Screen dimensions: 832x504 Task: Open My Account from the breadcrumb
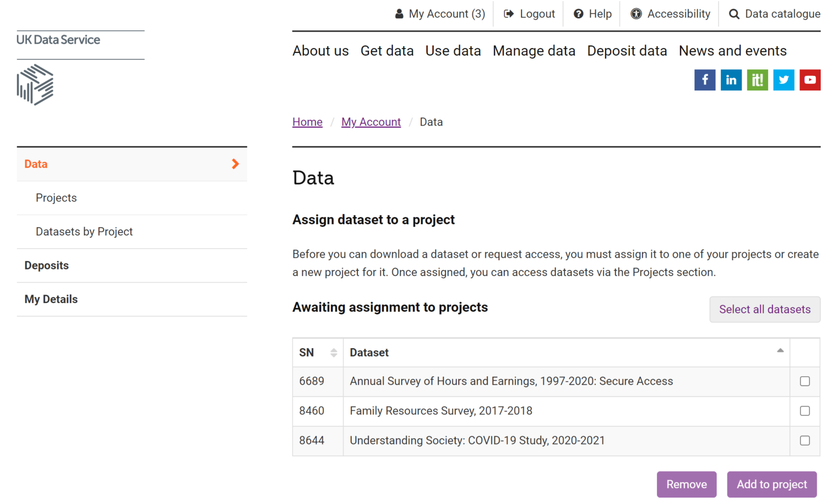371,122
